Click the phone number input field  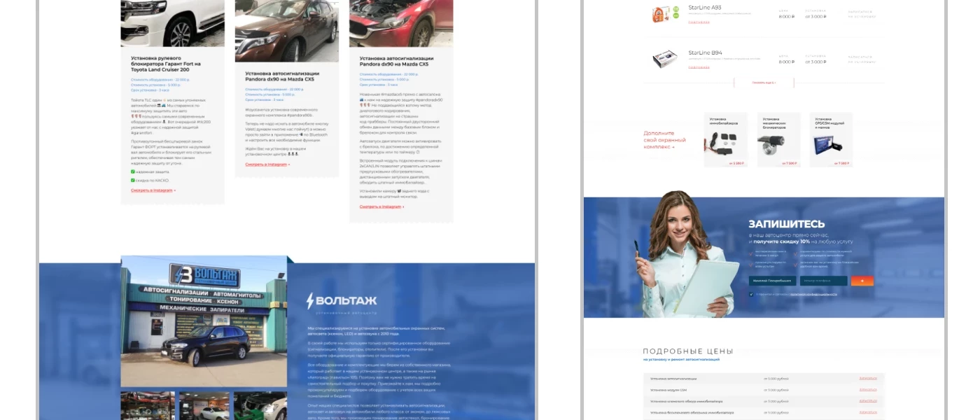click(x=823, y=281)
